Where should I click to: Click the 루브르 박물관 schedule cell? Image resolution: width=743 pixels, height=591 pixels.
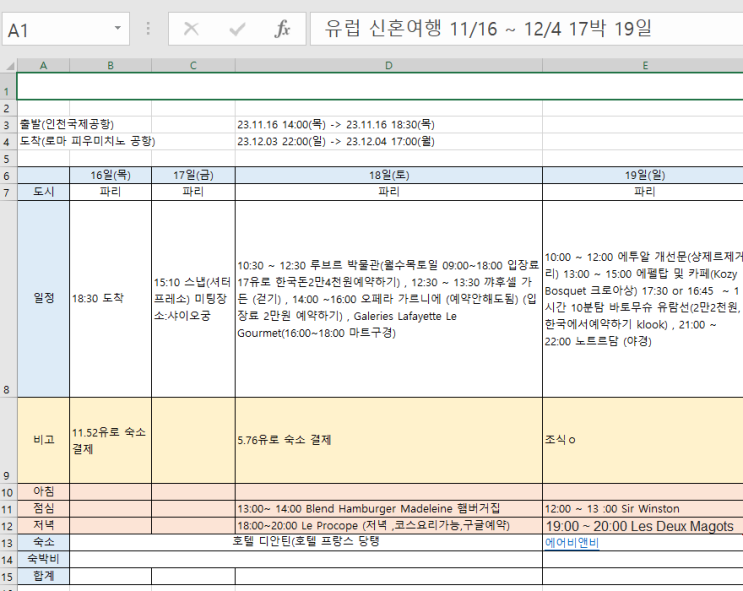(x=389, y=299)
